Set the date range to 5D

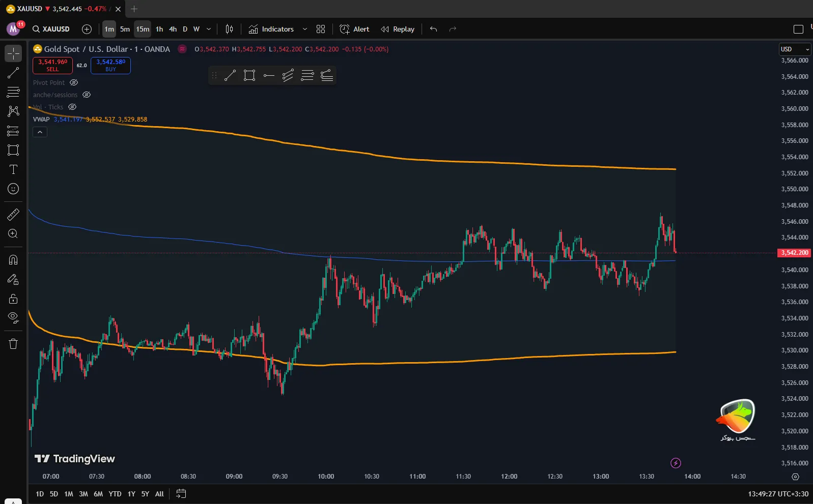click(54, 494)
